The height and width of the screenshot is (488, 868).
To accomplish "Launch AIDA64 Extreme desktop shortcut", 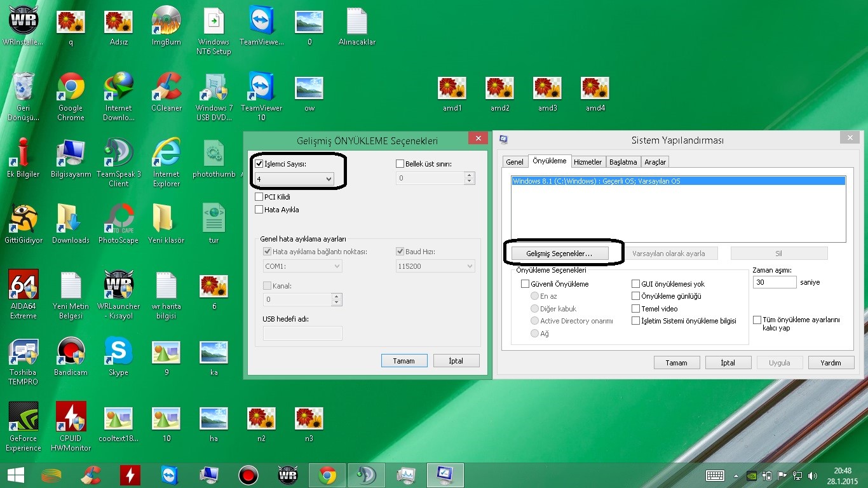I will coord(24,295).
